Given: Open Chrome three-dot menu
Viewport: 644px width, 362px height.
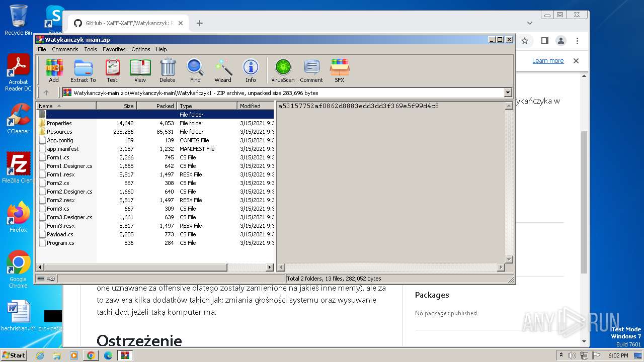Looking at the screenshot, I should coord(578,41).
